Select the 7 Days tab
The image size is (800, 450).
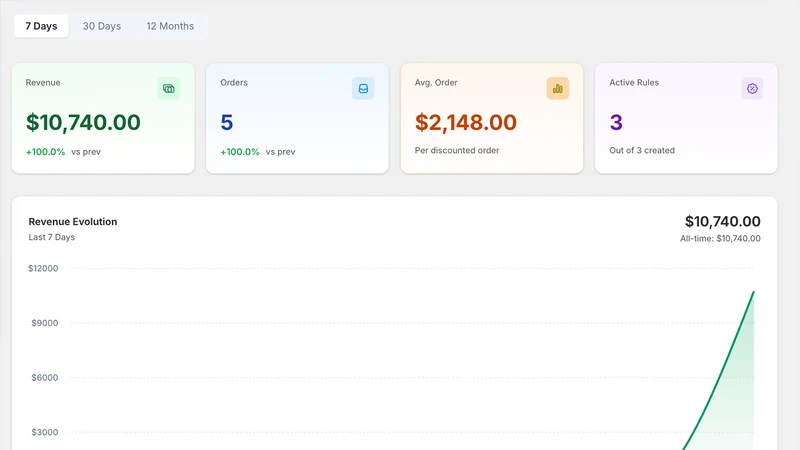click(x=41, y=26)
